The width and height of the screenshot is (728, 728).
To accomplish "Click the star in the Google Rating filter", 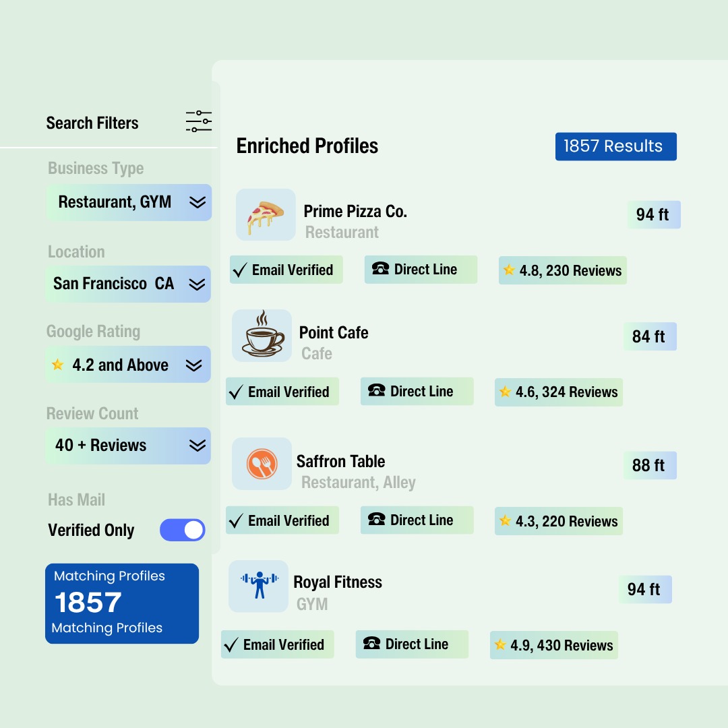I will [57, 365].
